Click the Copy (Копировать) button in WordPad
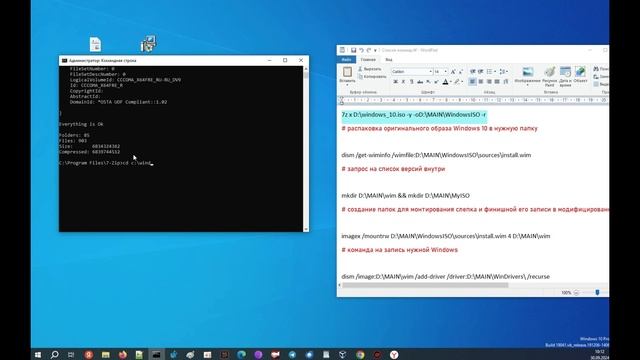 [372, 76]
